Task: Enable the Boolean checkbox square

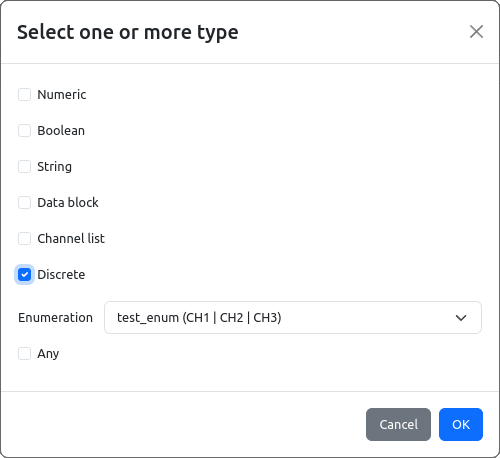Action: [24, 131]
